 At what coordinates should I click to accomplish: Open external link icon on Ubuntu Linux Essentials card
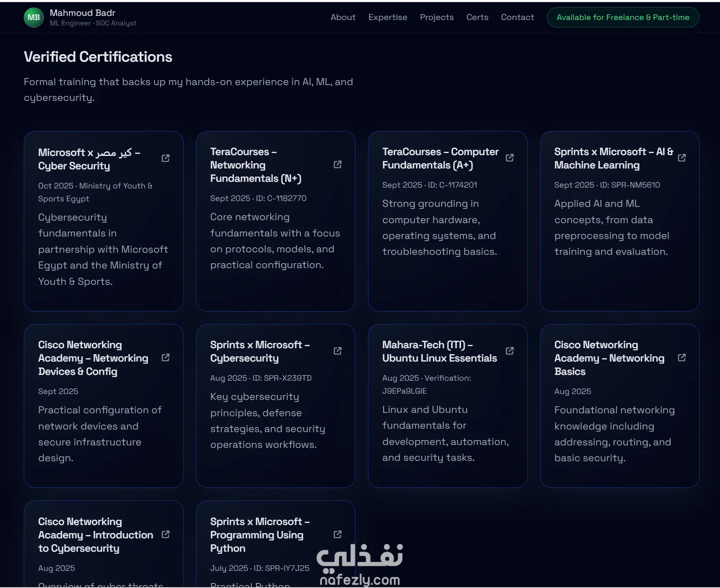[x=510, y=351]
